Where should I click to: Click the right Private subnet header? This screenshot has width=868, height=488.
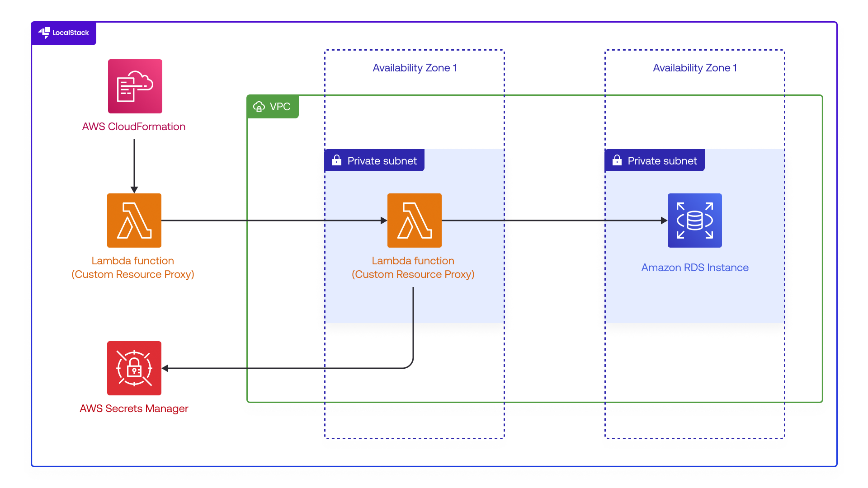coord(654,160)
